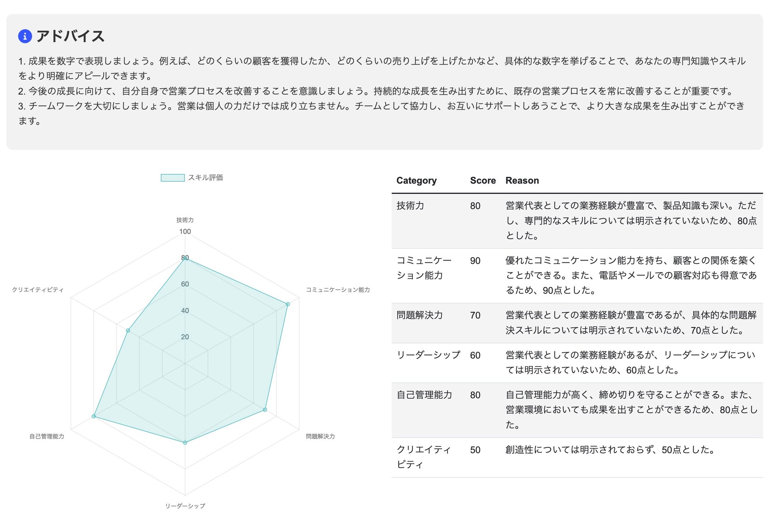Click the コミュニケーション能力 radar data point
Screen dimensions: 768x532
(288, 304)
